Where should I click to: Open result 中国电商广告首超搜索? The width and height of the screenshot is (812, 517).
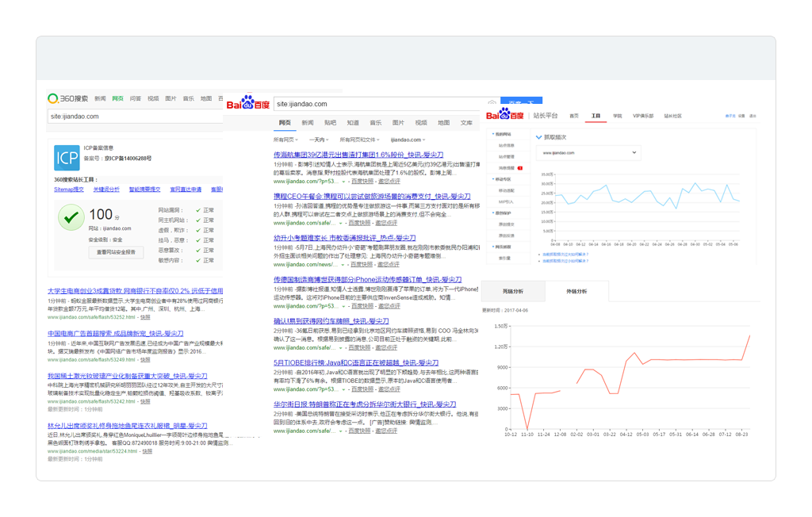point(116,334)
